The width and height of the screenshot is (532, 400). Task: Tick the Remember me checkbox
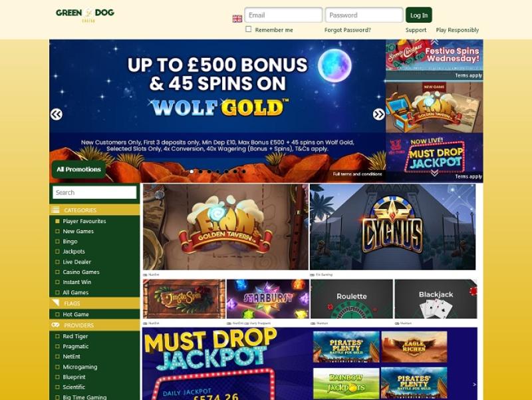click(x=248, y=29)
